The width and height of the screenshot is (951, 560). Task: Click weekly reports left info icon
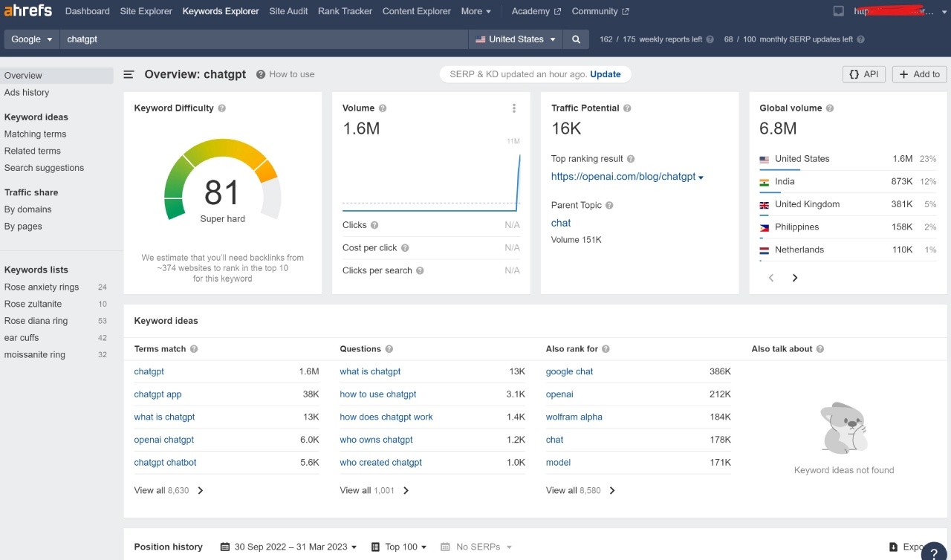coord(710,39)
